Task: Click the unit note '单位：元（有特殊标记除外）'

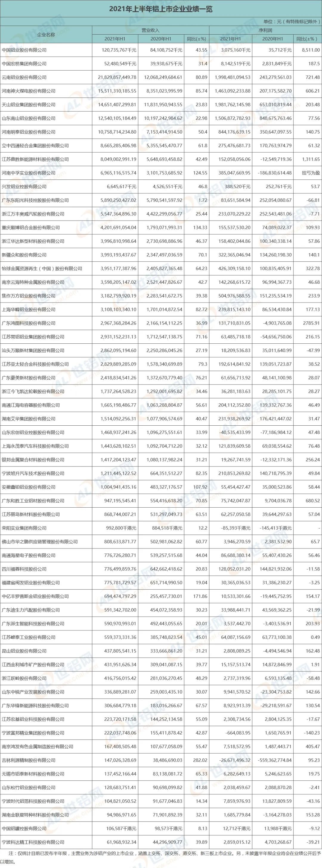Action: [x=292, y=21]
